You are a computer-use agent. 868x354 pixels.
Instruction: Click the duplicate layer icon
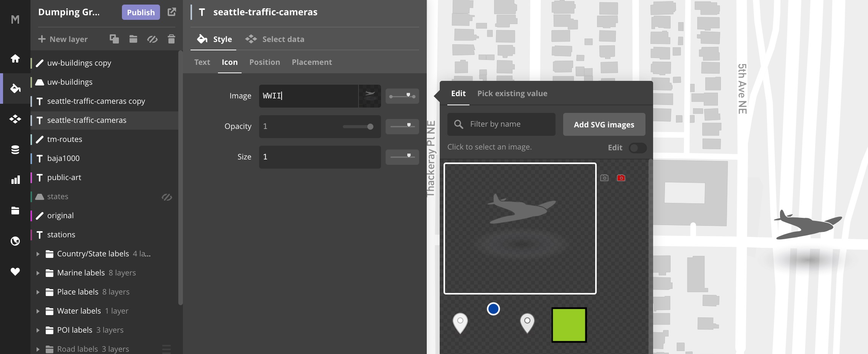114,39
